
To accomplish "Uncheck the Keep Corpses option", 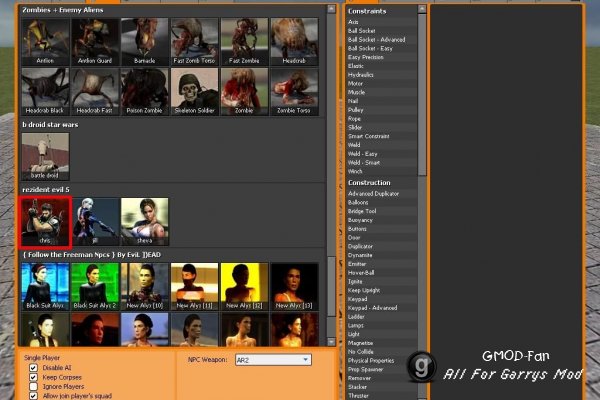I will tap(34, 377).
